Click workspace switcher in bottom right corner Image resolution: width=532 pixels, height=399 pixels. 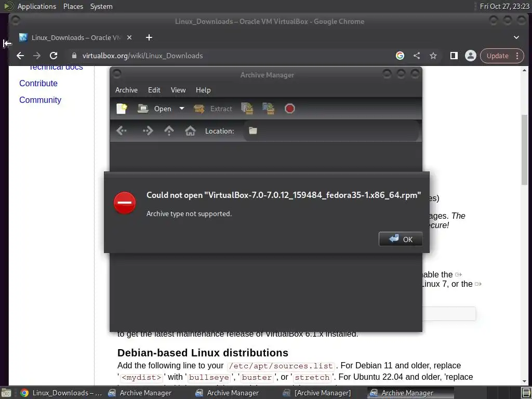click(x=526, y=393)
